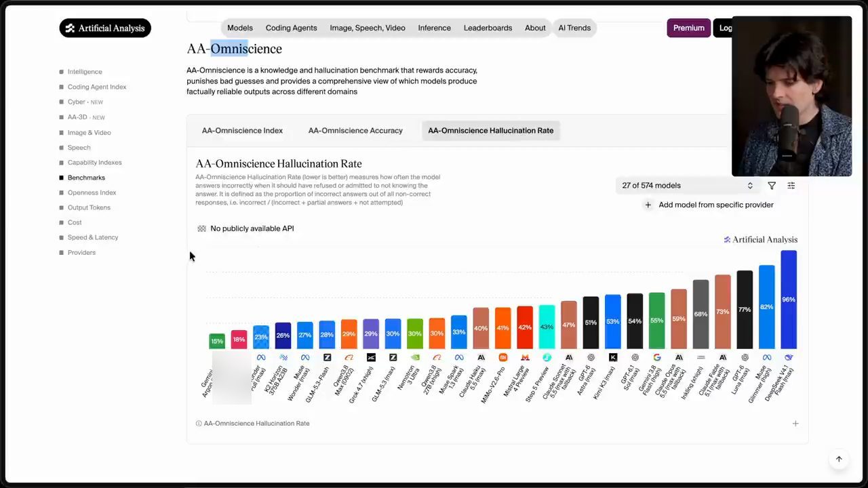Click the info icon beside the chart footer label
Screen dimensions: 868x488
coord(199,424)
